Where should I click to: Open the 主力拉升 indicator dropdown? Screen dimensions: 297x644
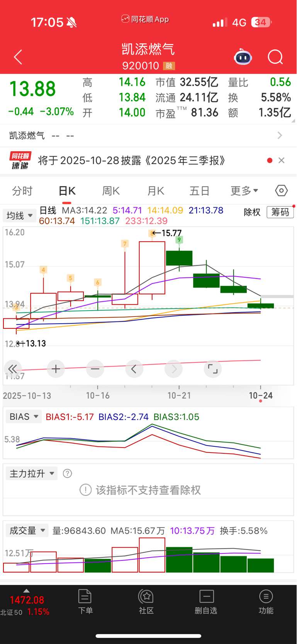(32, 473)
